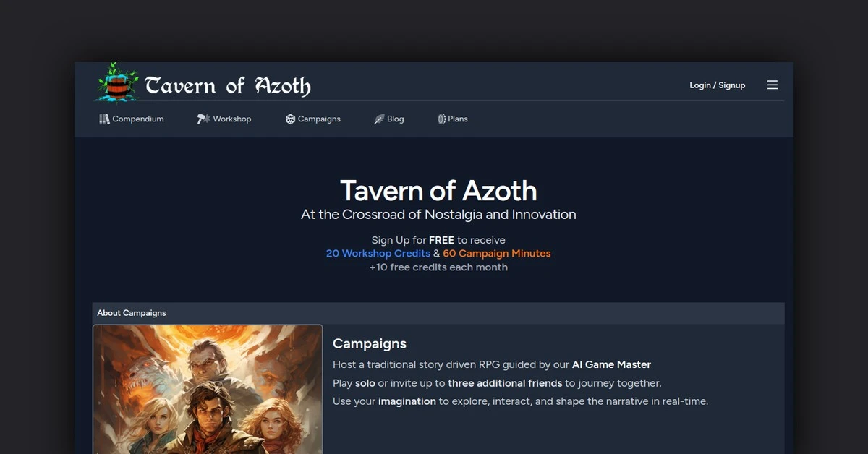Image resolution: width=868 pixels, height=454 pixels.
Task: Open the hamburger navigation menu
Action: pos(772,85)
